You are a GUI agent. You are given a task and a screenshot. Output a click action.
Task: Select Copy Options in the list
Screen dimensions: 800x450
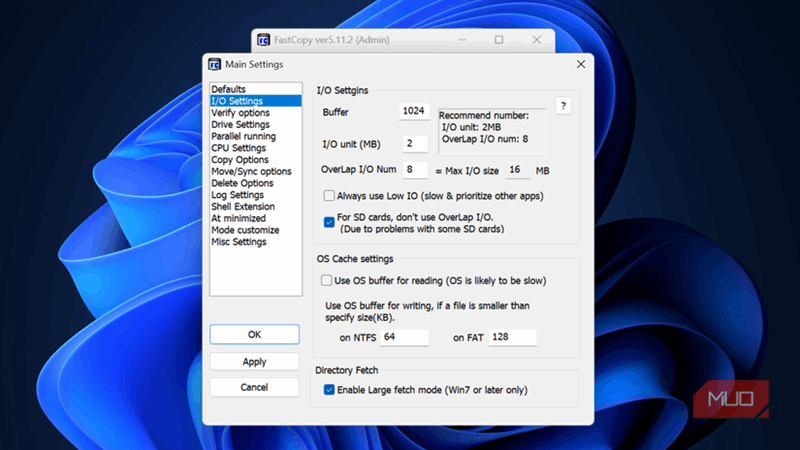(x=256, y=160)
